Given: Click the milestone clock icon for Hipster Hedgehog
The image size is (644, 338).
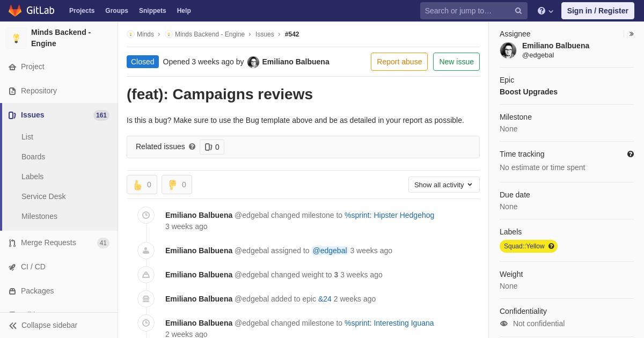Looking at the screenshot, I should [146, 215].
